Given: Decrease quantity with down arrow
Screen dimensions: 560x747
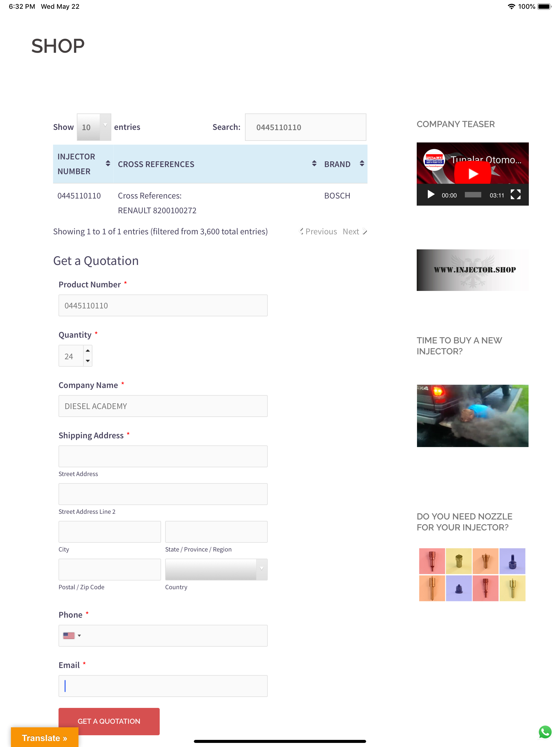Looking at the screenshot, I should [x=87, y=361].
